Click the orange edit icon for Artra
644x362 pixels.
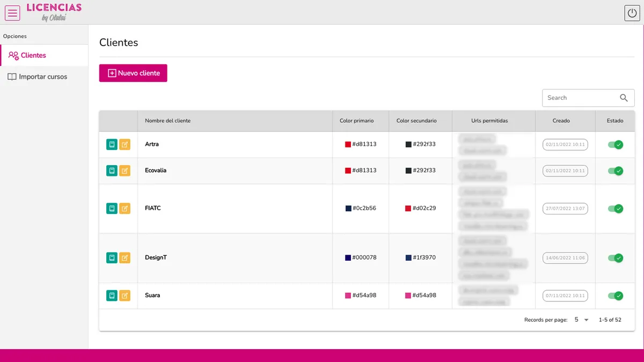click(x=125, y=144)
